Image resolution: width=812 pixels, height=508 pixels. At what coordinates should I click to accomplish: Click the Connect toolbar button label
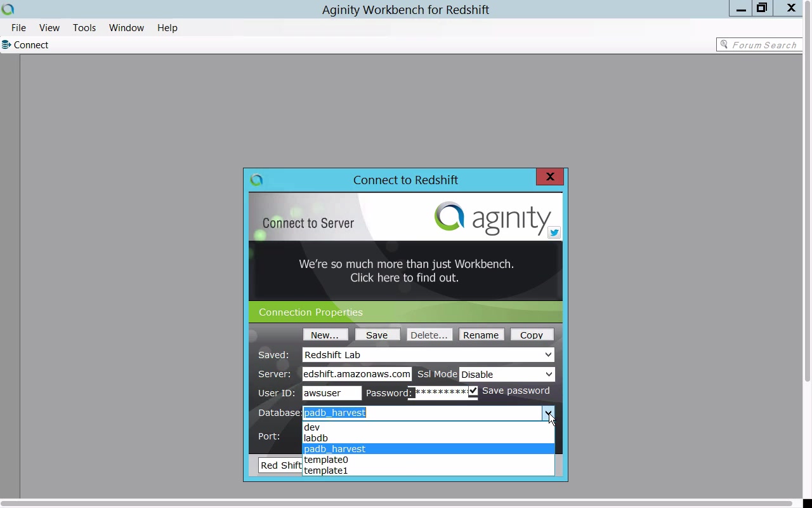31,45
